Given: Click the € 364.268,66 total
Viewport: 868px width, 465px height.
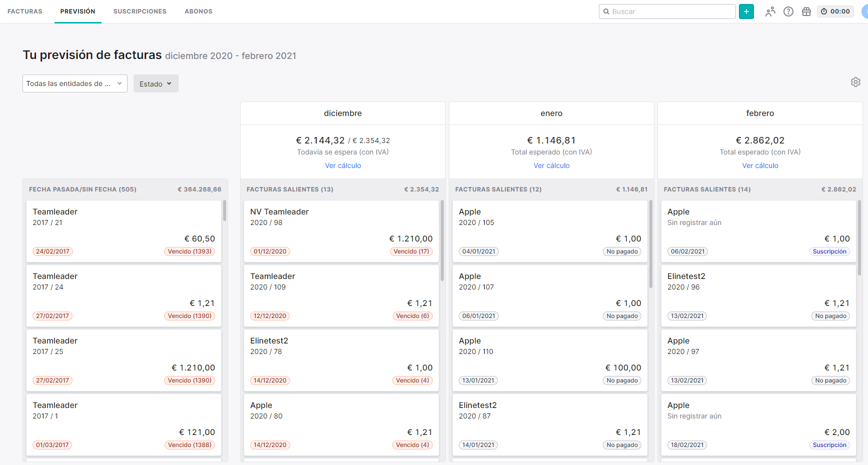Looking at the screenshot, I should pos(200,189).
